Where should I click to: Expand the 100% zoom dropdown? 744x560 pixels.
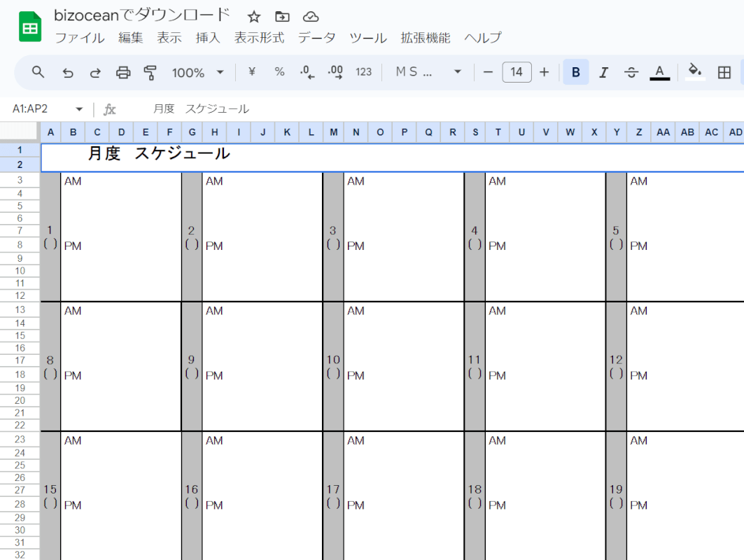click(x=198, y=72)
